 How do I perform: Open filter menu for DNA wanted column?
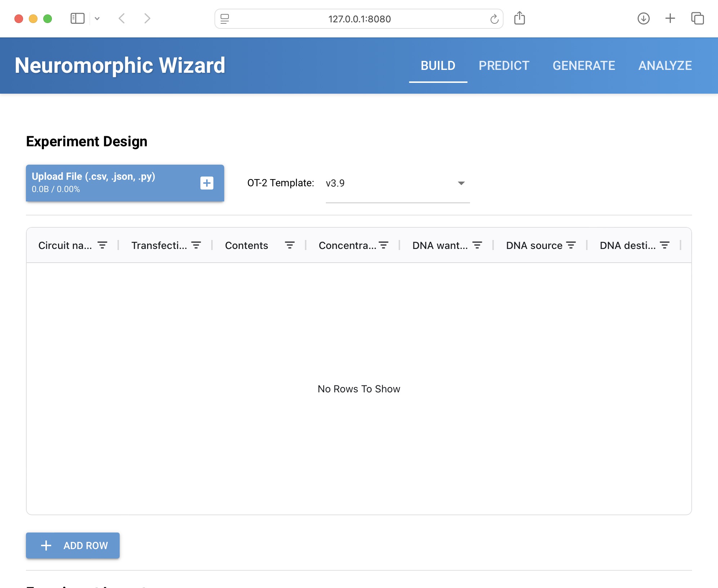click(x=477, y=245)
